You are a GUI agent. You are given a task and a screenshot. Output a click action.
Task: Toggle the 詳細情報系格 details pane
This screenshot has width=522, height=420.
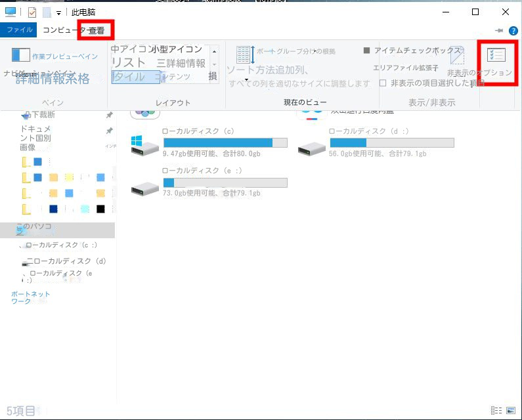pyautogui.click(x=53, y=79)
